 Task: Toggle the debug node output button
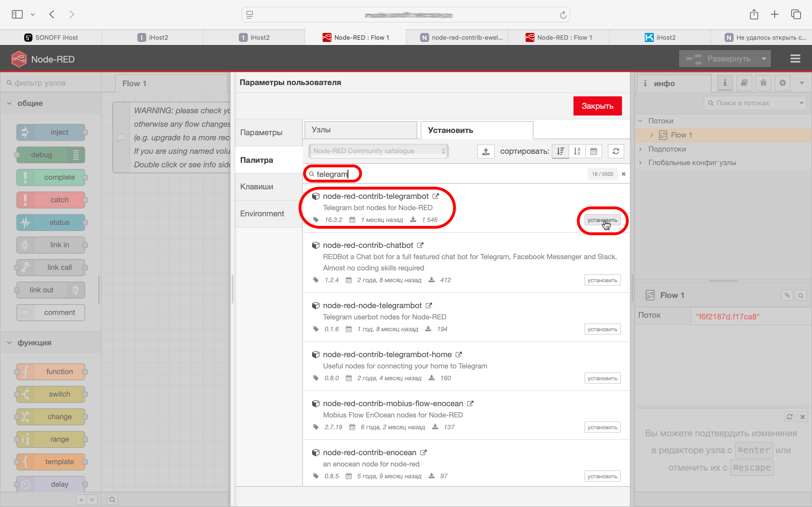tap(76, 155)
